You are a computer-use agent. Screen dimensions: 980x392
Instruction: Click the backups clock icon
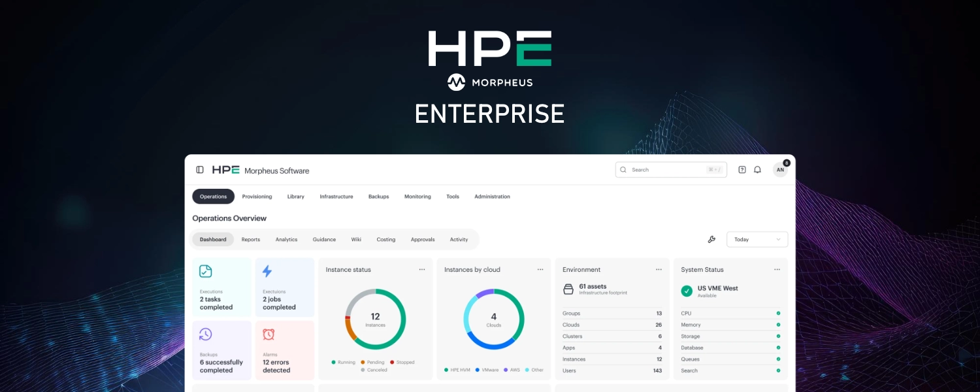pos(205,334)
